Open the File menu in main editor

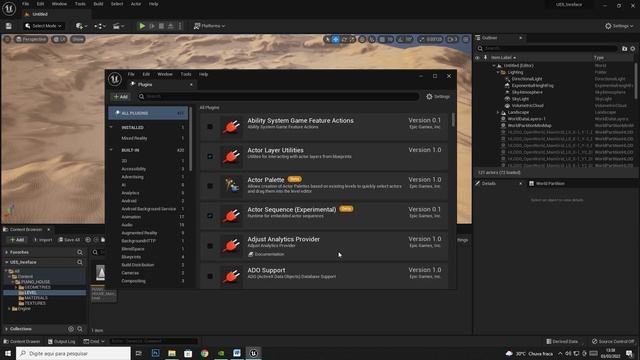click(25, 4)
